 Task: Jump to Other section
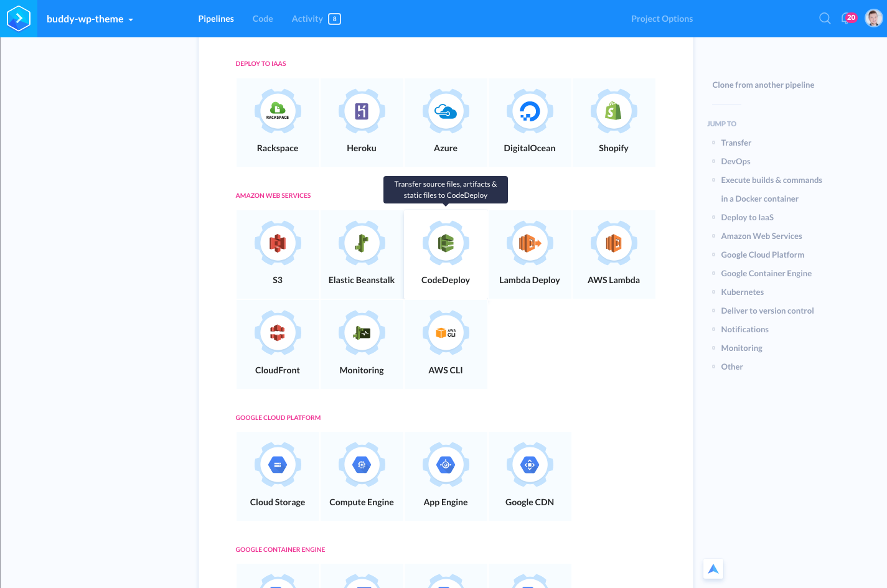click(x=732, y=366)
